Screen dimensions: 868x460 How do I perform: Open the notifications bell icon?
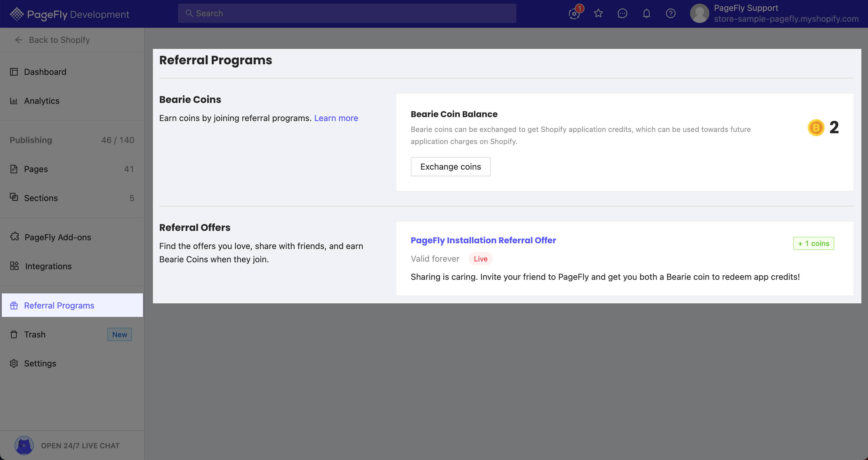click(x=646, y=14)
